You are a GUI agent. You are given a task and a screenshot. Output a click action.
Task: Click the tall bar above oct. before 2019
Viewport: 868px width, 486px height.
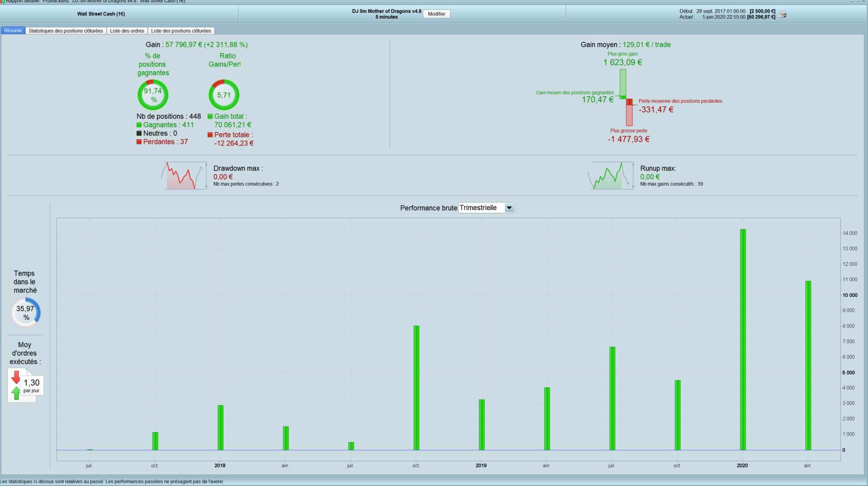[x=416, y=388]
